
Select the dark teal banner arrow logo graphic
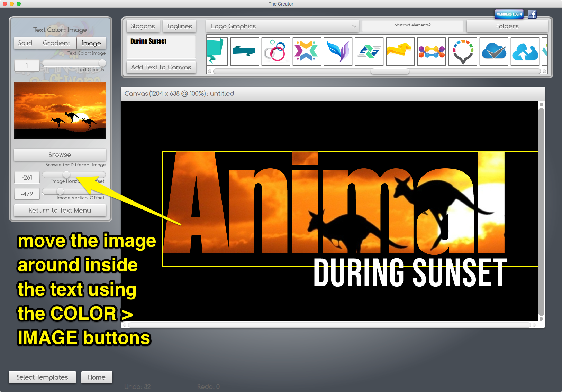coord(245,52)
